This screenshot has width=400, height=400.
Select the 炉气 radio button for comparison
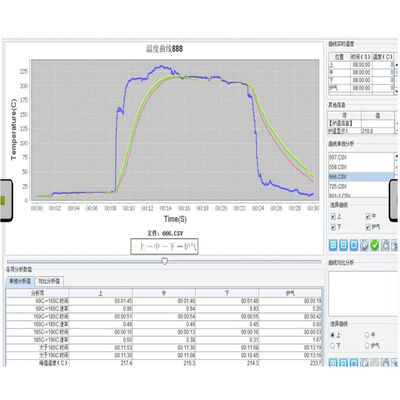click(367, 346)
